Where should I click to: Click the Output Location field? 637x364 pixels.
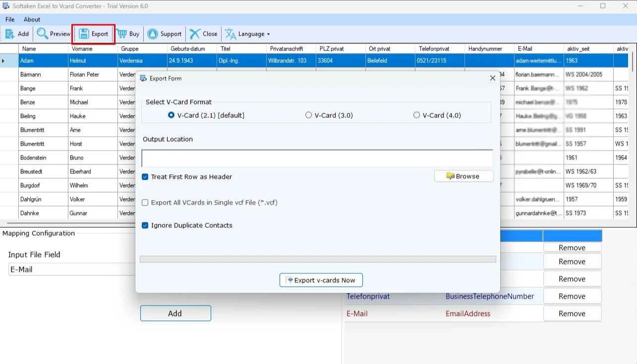pyautogui.click(x=317, y=158)
